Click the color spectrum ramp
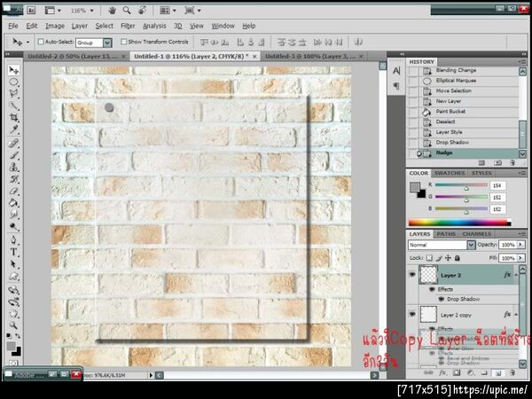This screenshot has height=399, width=532. click(x=459, y=223)
